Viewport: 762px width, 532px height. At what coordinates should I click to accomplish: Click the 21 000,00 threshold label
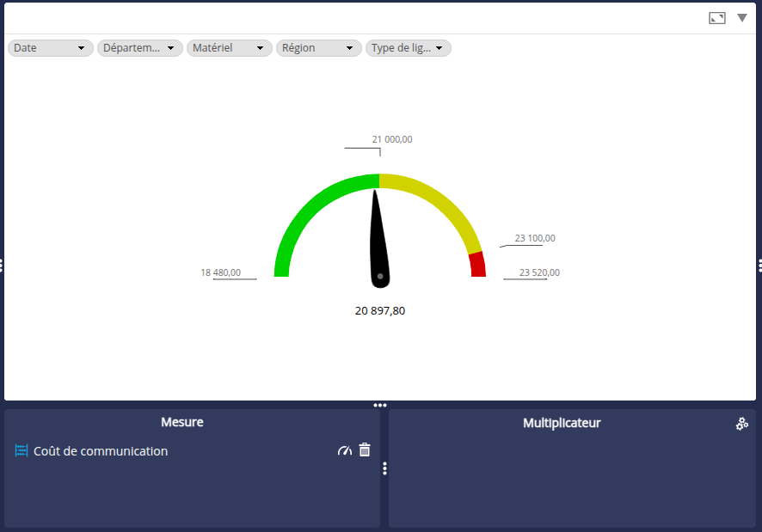pyautogui.click(x=392, y=139)
